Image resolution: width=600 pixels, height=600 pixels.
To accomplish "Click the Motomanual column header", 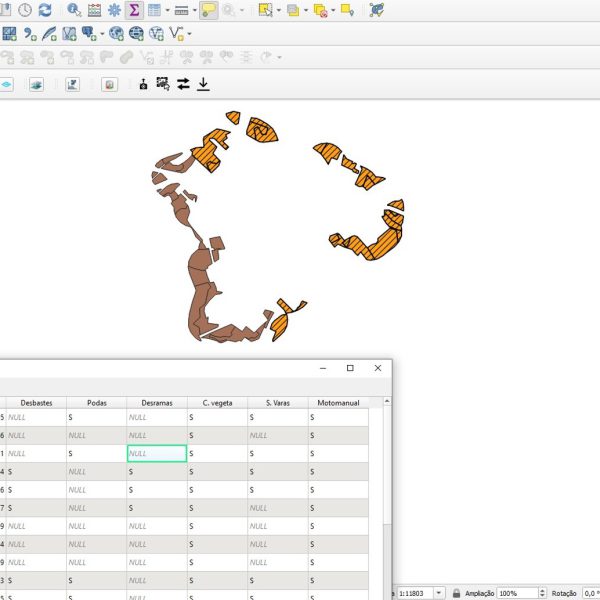I will point(338,403).
